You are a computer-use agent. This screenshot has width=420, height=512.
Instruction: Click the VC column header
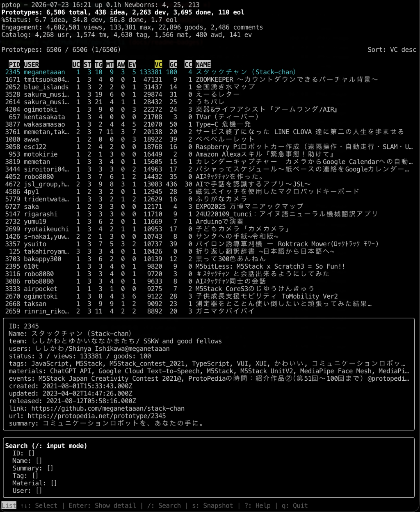(x=158, y=64)
